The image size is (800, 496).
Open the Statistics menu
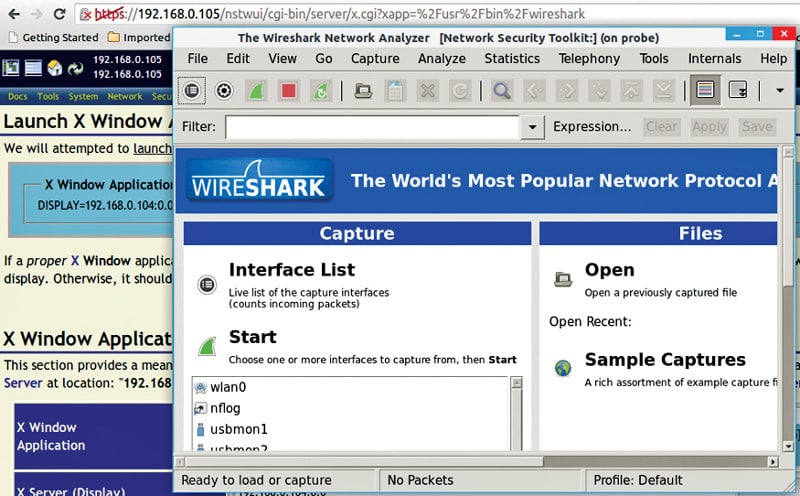click(512, 58)
